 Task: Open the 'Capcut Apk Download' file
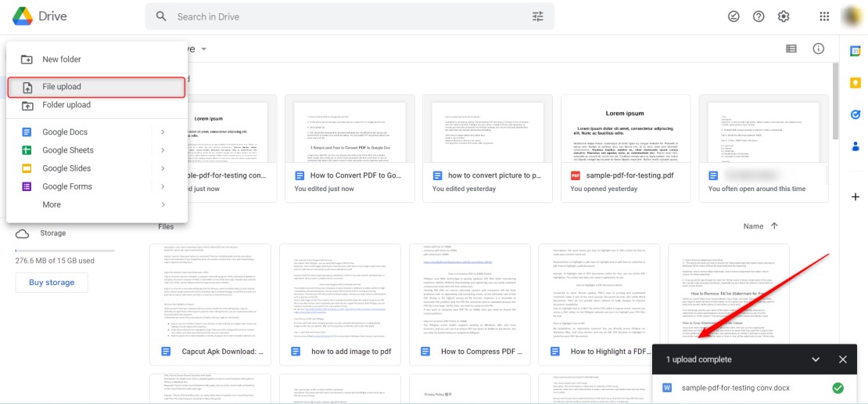click(x=210, y=305)
